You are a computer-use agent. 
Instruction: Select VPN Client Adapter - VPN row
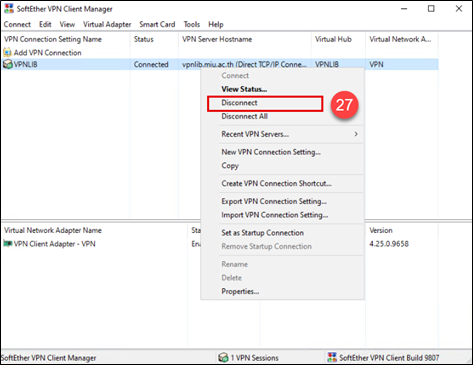tap(54, 244)
